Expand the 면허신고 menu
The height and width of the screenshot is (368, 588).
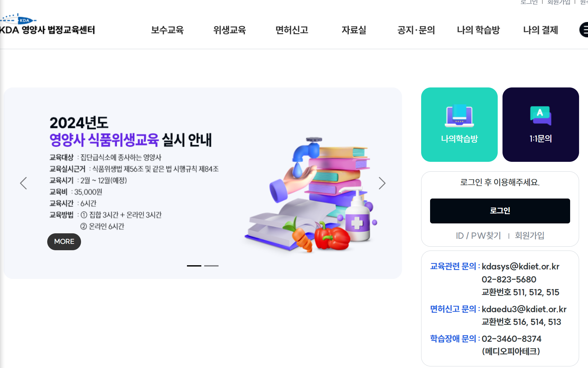pyautogui.click(x=292, y=30)
